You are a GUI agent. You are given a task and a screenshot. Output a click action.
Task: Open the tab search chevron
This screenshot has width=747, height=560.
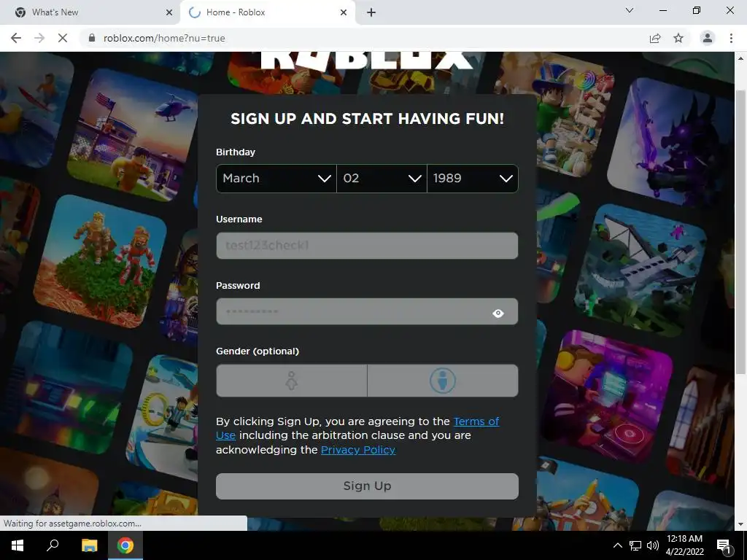(x=630, y=10)
